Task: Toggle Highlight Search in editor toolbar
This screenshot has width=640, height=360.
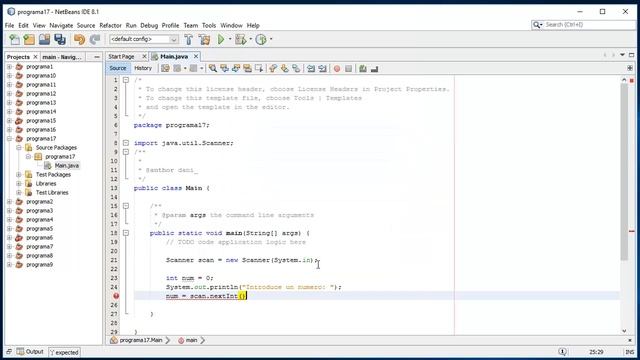Action: point(247,68)
